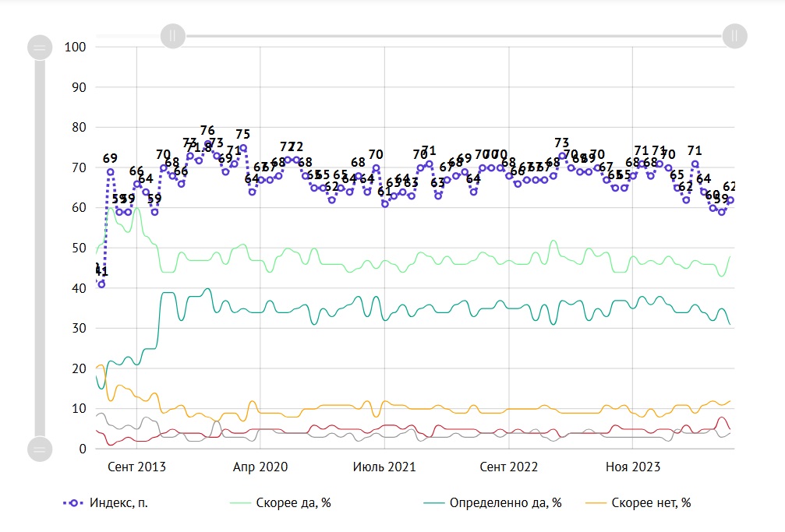Click the left handle of the horizontal range slider
785x532 pixels.
tap(172, 35)
